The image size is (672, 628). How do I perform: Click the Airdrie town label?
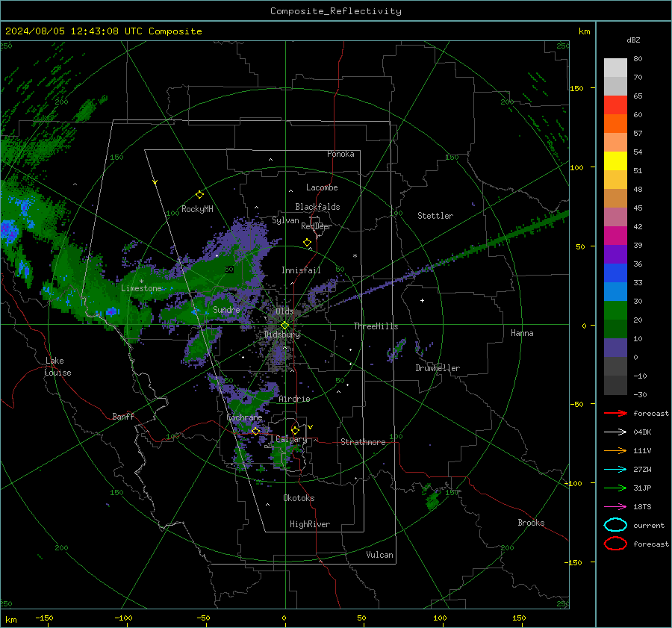[294, 399]
